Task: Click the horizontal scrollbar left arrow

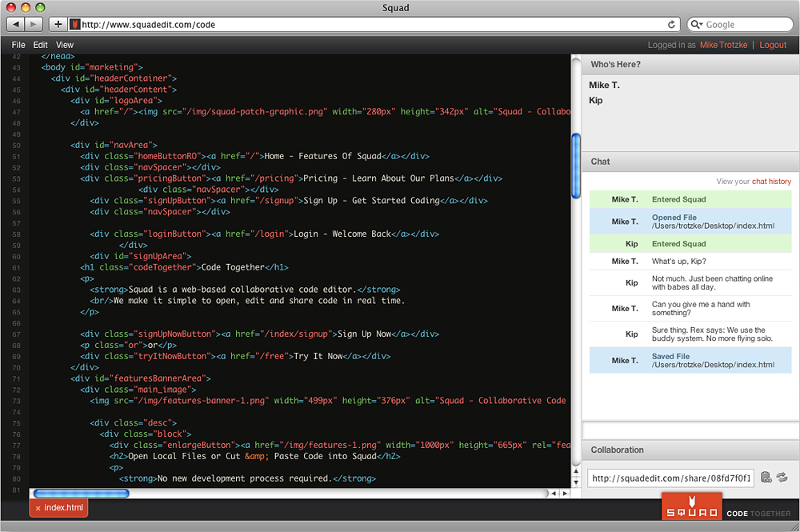Action: 554,494
